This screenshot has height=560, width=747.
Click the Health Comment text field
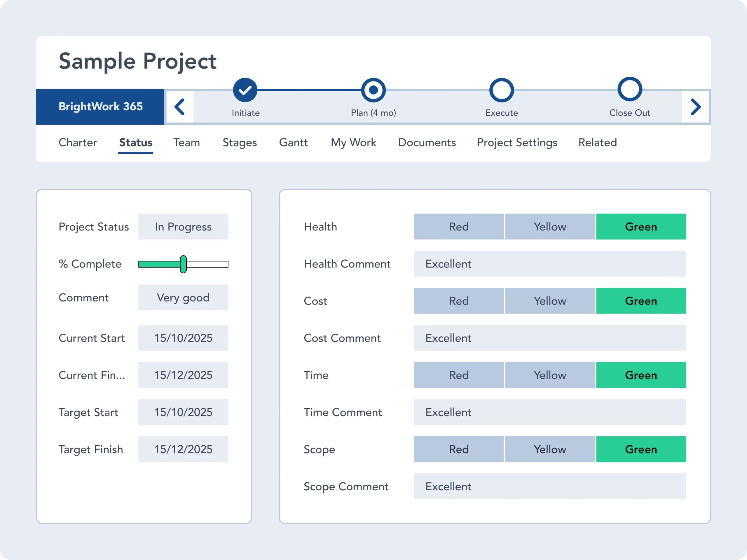[549, 264]
